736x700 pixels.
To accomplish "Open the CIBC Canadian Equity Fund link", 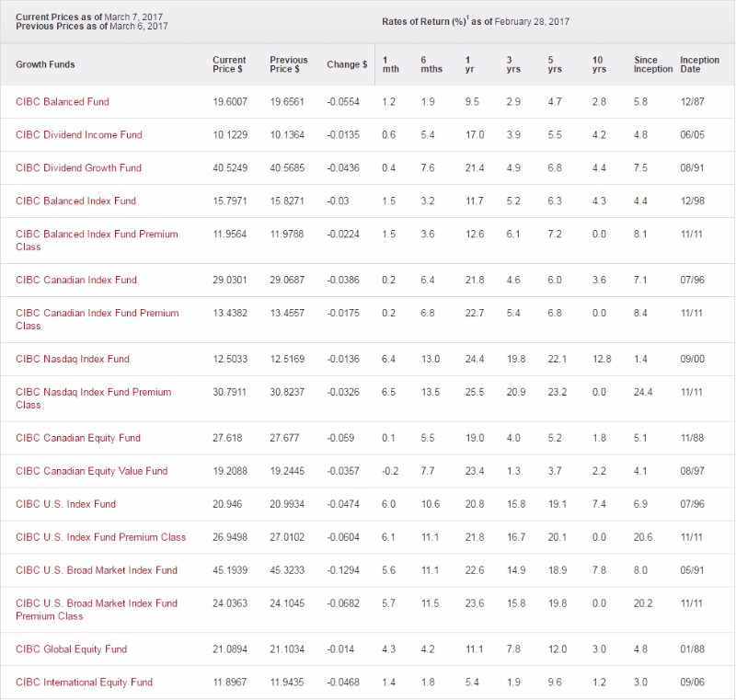I will coord(78,438).
